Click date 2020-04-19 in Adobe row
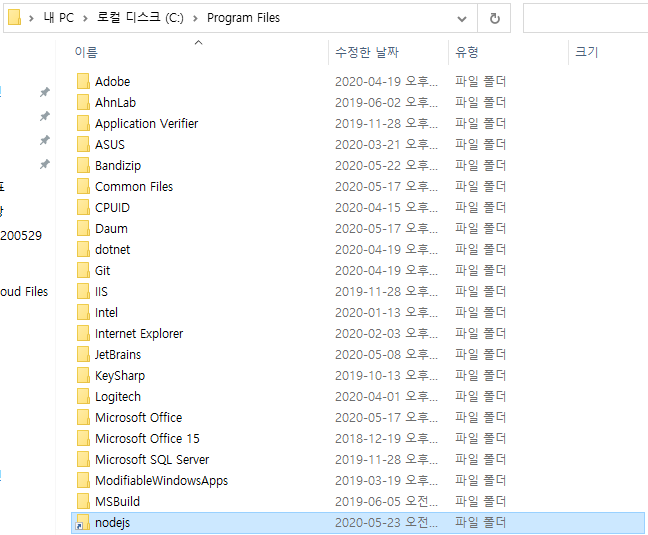 pos(386,81)
